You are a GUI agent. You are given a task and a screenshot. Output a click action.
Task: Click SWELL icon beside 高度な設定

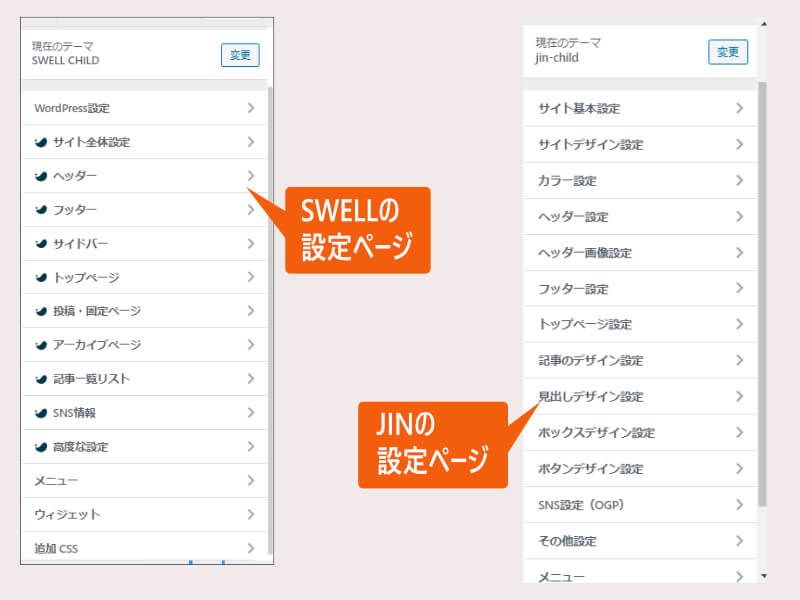(x=41, y=447)
